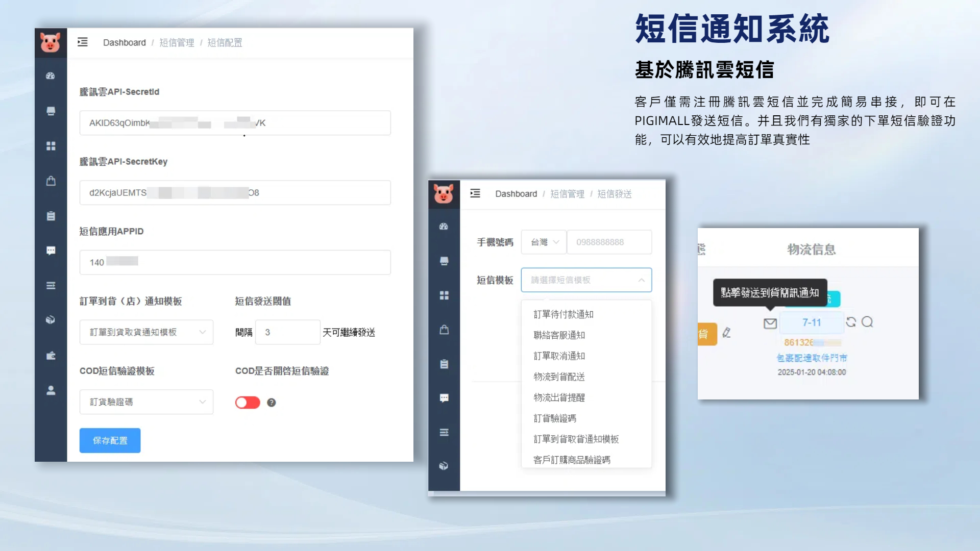Click 物流信息 panel heading

click(812, 249)
